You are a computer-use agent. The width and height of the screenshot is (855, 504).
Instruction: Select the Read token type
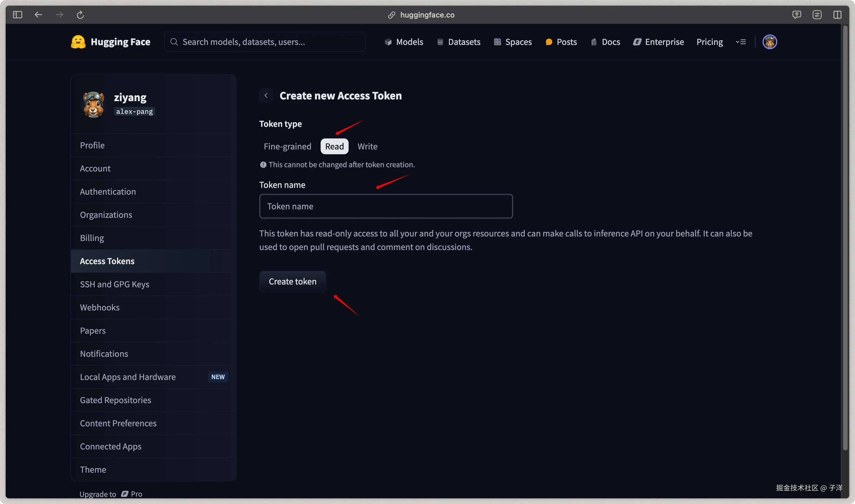(x=334, y=146)
